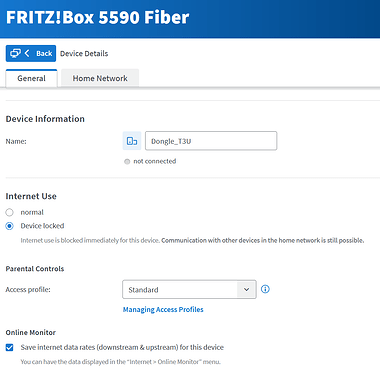
Task: Click the info icon next to Access profile
Action: click(x=265, y=289)
